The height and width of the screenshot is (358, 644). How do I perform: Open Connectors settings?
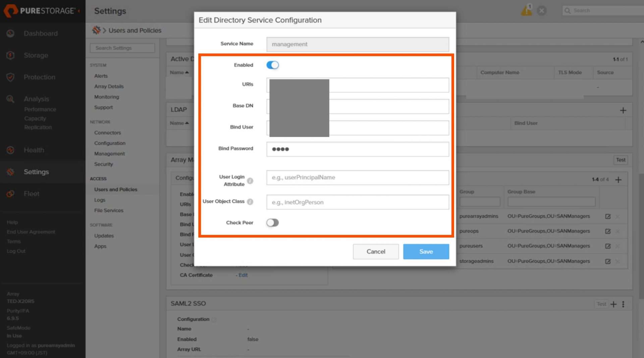tap(107, 133)
